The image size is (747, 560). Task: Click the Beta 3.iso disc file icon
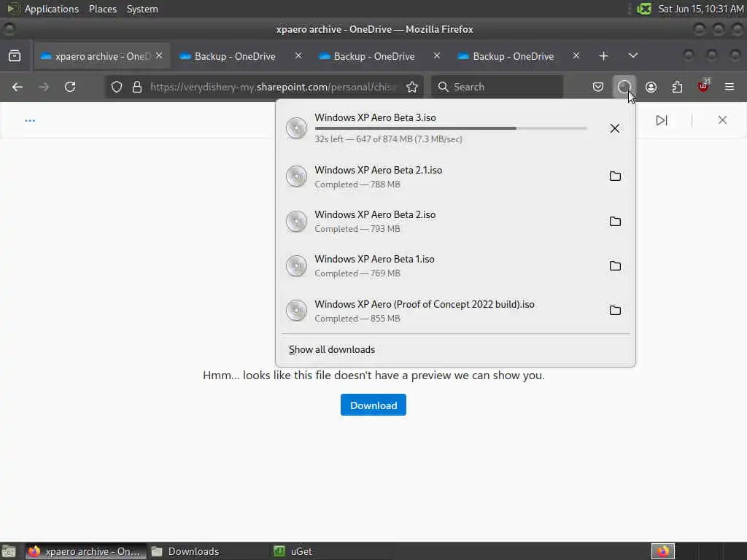tap(296, 128)
